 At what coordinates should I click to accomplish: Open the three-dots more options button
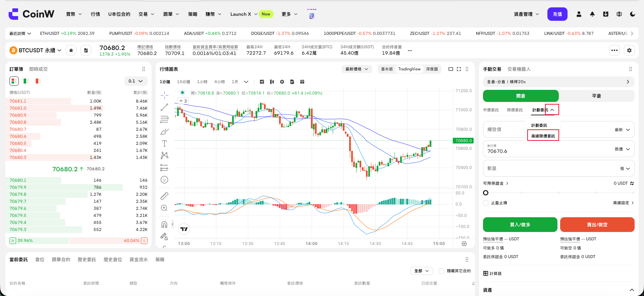614,50
